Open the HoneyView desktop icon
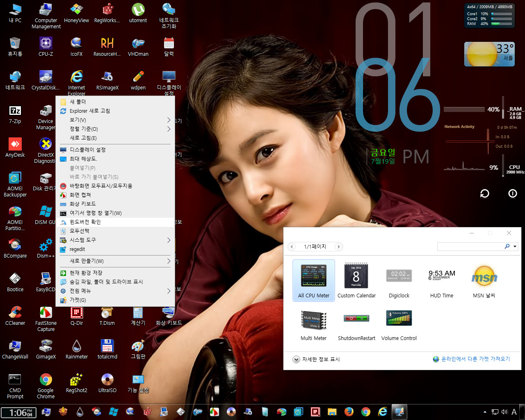This screenshot has width=525, height=420. 76,13
